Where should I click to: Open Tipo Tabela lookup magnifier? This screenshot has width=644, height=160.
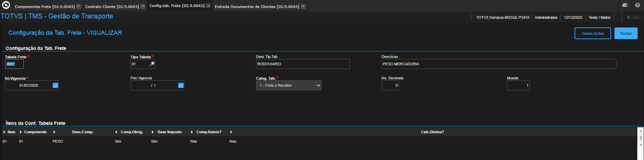tap(152, 64)
